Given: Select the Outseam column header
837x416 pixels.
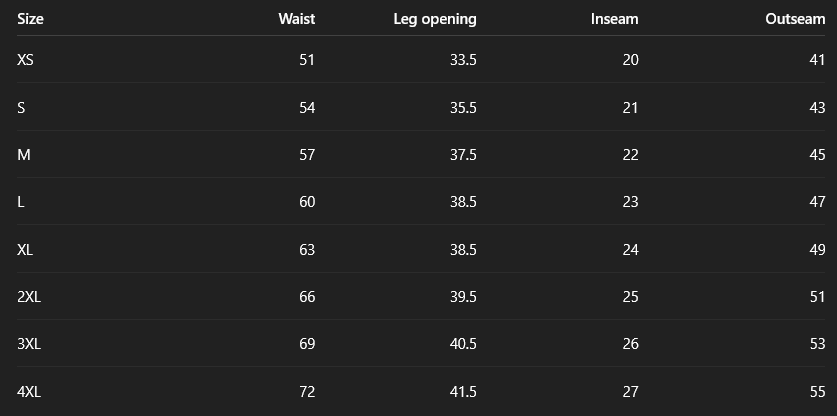Looking at the screenshot, I should click(x=795, y=19).
